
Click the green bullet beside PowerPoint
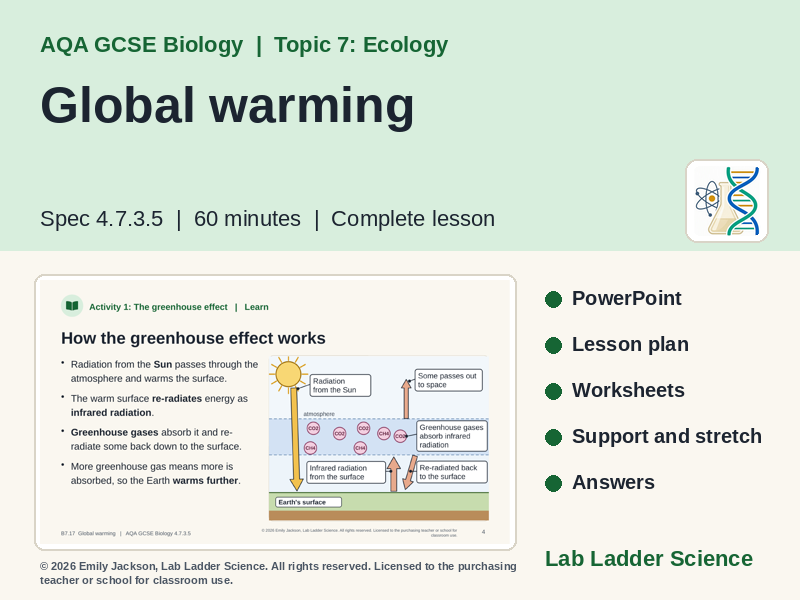pos(553,299)
